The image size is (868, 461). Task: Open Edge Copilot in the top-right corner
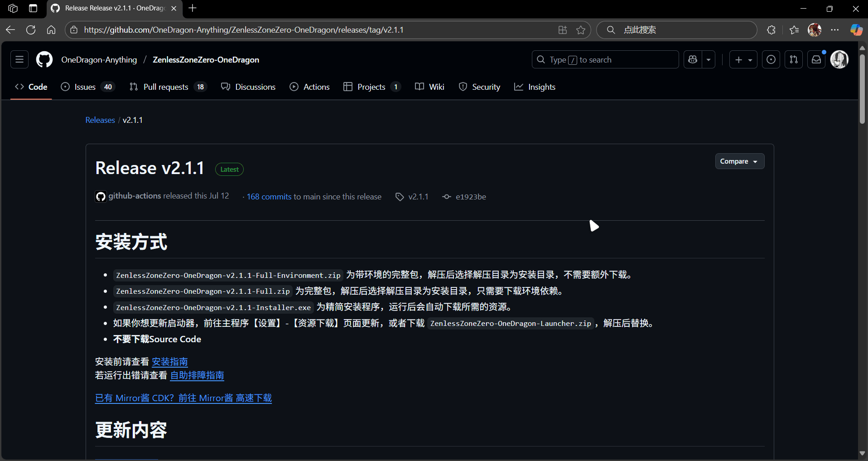point(856,29)
